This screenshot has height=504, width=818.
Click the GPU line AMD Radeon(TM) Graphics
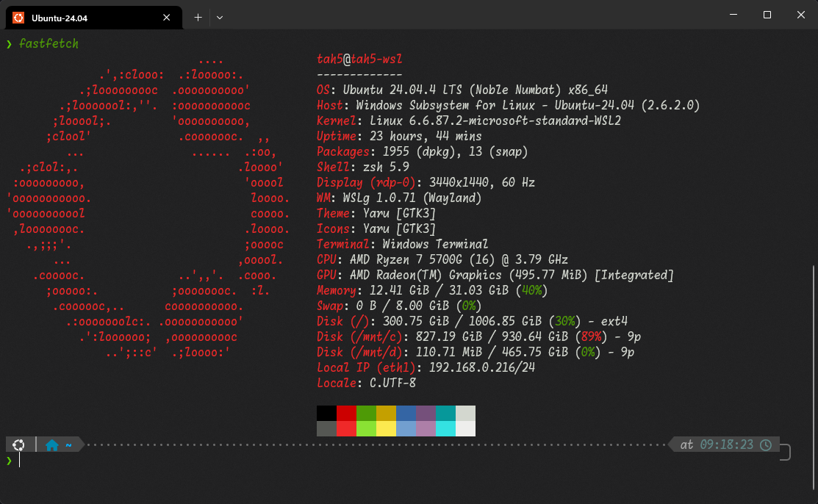(x=495, y=275)
